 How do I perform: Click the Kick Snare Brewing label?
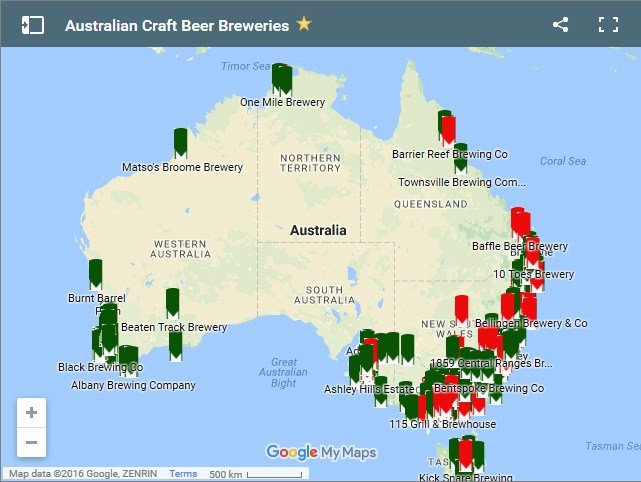tap(466, 477)
